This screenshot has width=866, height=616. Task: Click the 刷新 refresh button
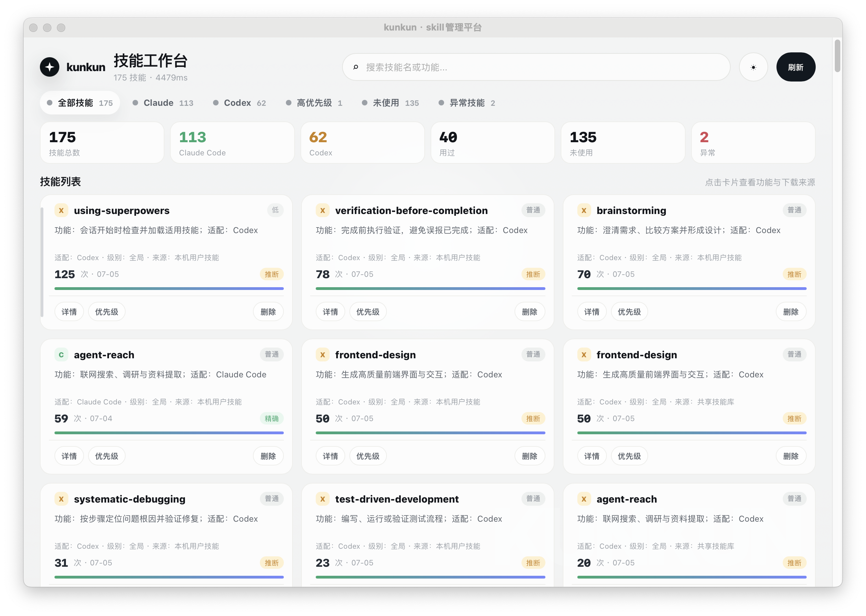tap(796, 67)
